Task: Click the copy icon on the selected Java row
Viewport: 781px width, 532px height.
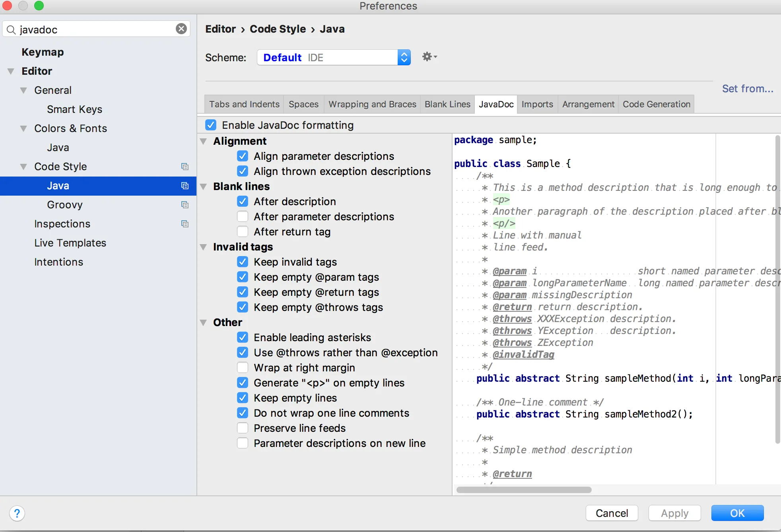Action: tap(185, 186)
